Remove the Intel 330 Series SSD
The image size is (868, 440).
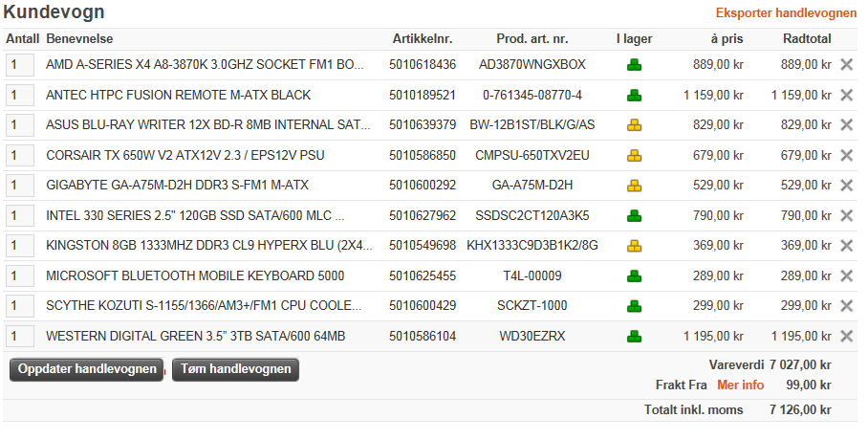(x=846, y=215)
